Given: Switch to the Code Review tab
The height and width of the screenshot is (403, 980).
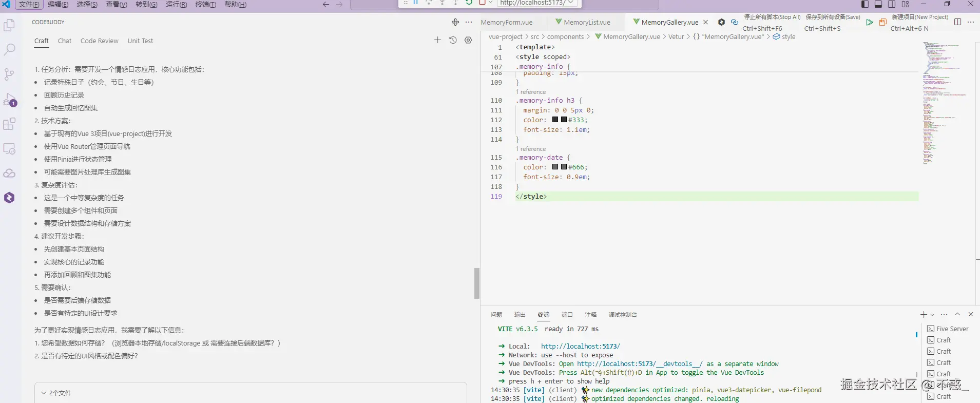Looking at the screenshot, I should [x=99, y=41].
